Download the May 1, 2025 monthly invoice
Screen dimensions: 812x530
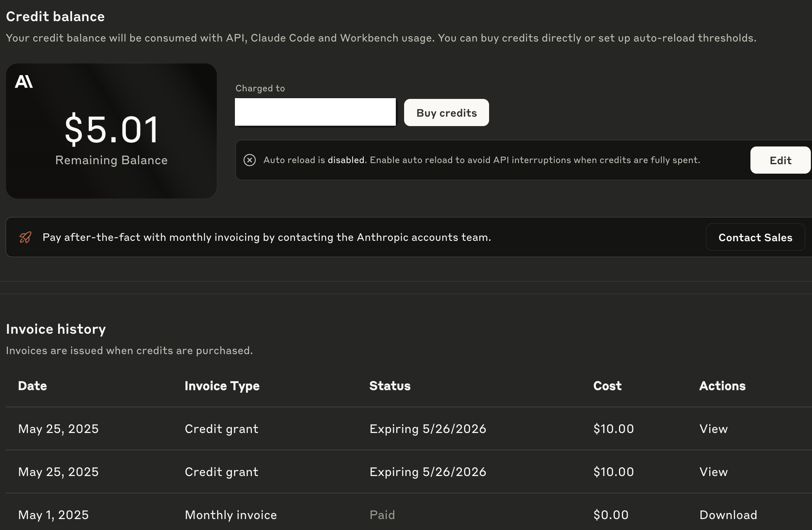(x=728, y=515)
